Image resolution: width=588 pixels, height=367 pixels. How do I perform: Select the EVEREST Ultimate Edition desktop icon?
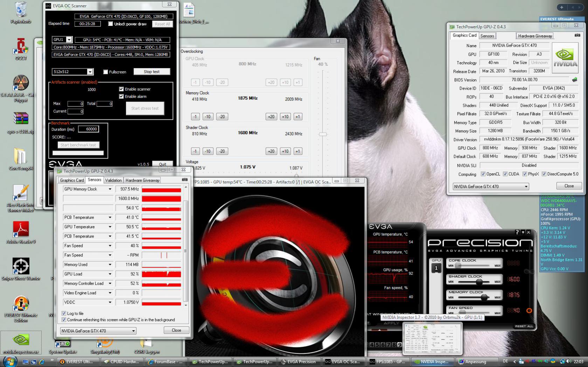pyautogui.click(x=21, y=309)
